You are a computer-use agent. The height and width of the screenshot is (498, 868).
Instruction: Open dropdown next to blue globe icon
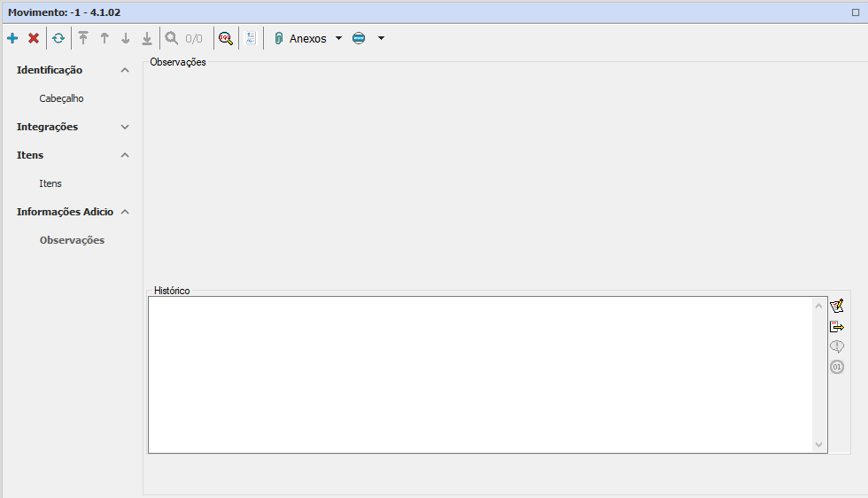click(x=381, y=38)
